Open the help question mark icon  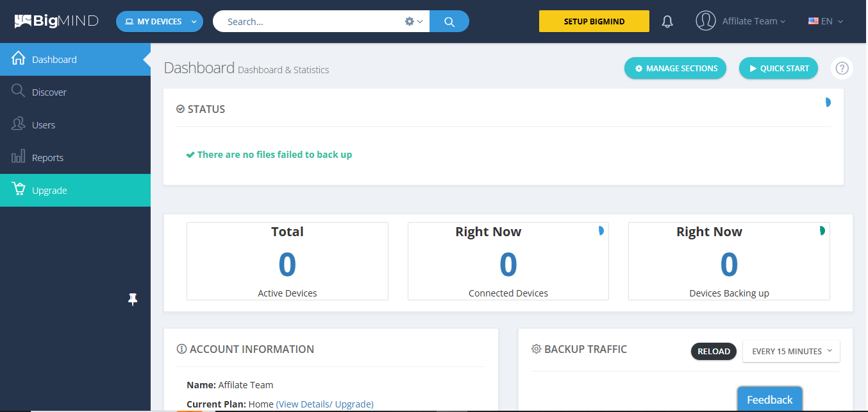(x=842, y=68)
